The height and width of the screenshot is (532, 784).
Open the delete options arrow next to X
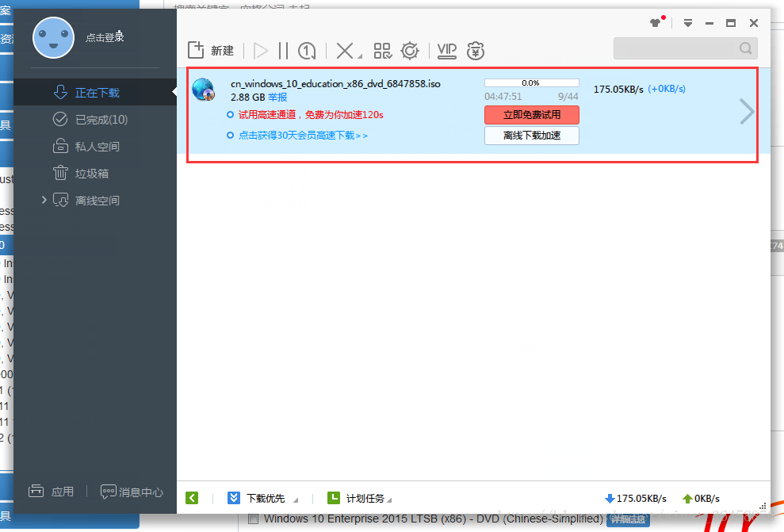[x=360, y=56]
